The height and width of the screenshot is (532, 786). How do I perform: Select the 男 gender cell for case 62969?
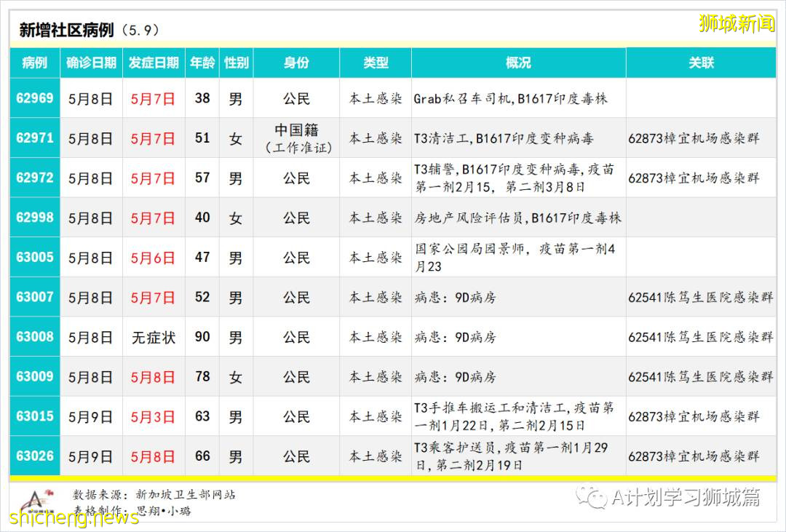(235, 98)
